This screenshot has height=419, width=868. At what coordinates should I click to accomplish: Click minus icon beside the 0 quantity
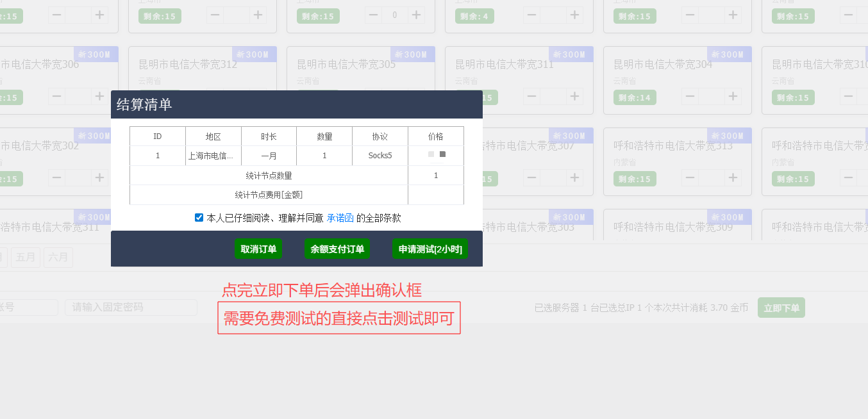point(374,15)
